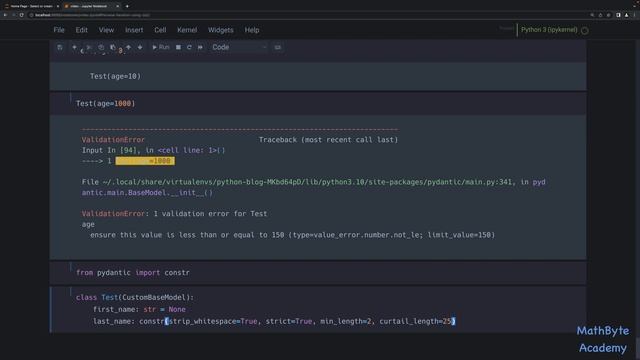Open the Insert menu
Image resolution: width=640 pixels, height=360 pixels.
[x=134, y=30]
